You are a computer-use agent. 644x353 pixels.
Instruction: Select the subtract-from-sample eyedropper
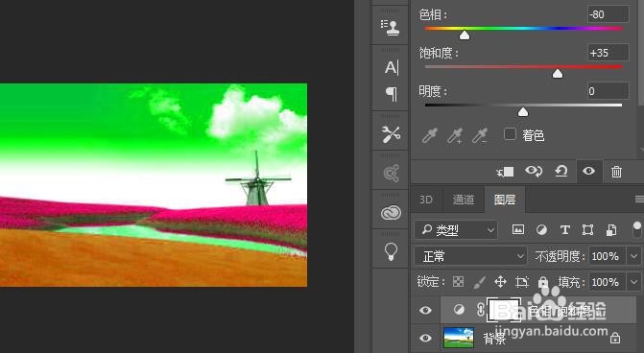[480, 135]
